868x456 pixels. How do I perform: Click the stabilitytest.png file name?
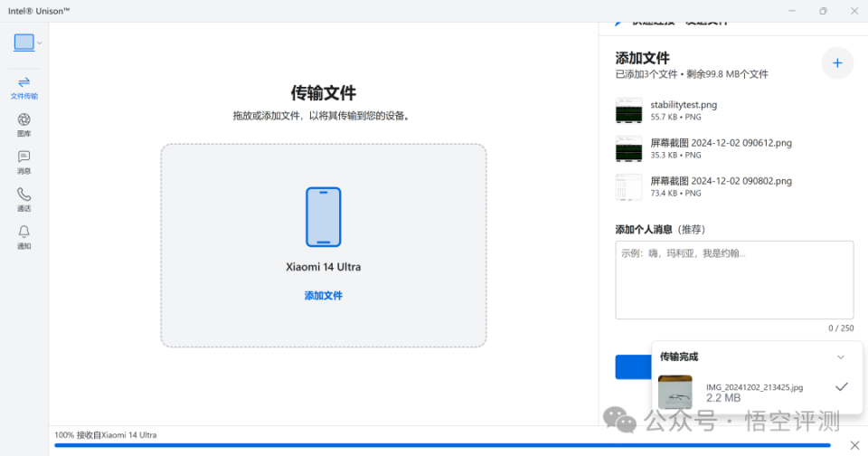(684, 105)
